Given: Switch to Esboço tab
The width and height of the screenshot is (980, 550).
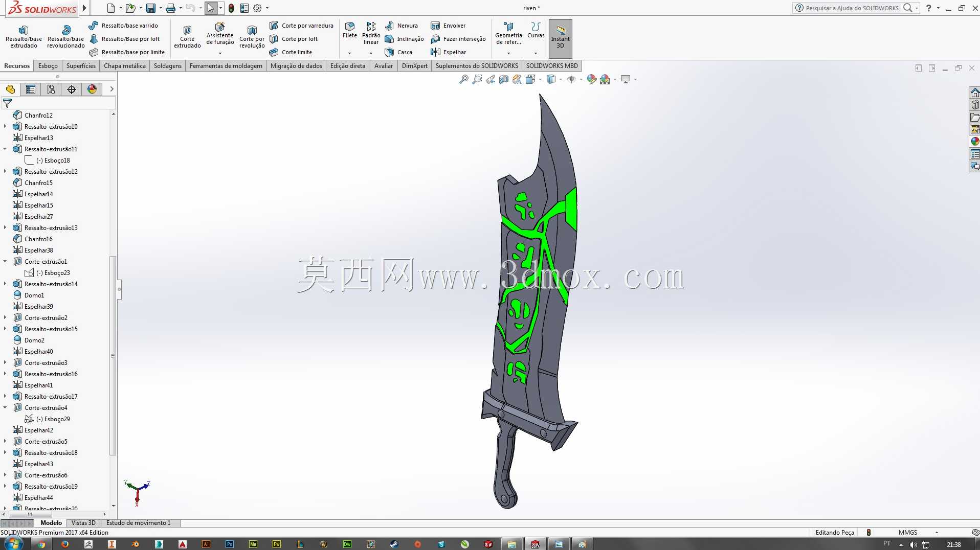Looking at the screenshot, I should (48, 66).
